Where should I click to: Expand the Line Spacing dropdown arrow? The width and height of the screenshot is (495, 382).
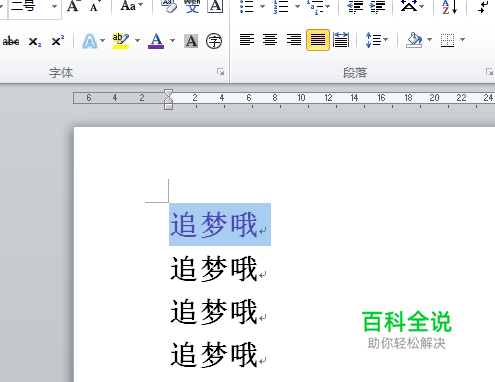coord(386,40)
